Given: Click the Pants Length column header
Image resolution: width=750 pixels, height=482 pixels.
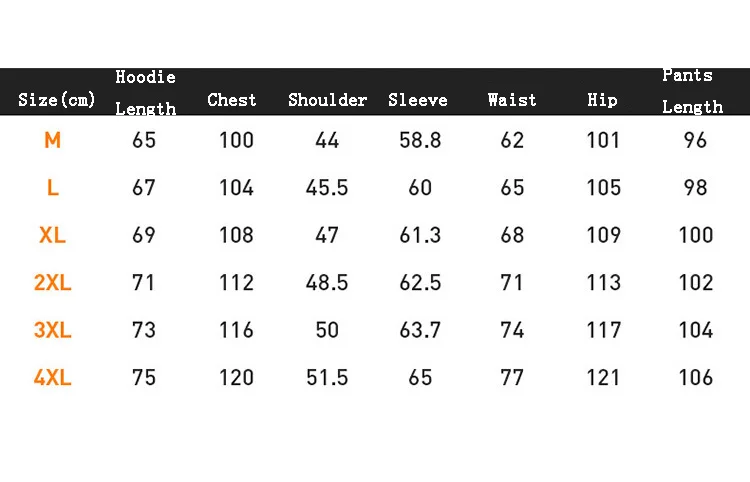Looking at the screenshot, I should (692, 91).
